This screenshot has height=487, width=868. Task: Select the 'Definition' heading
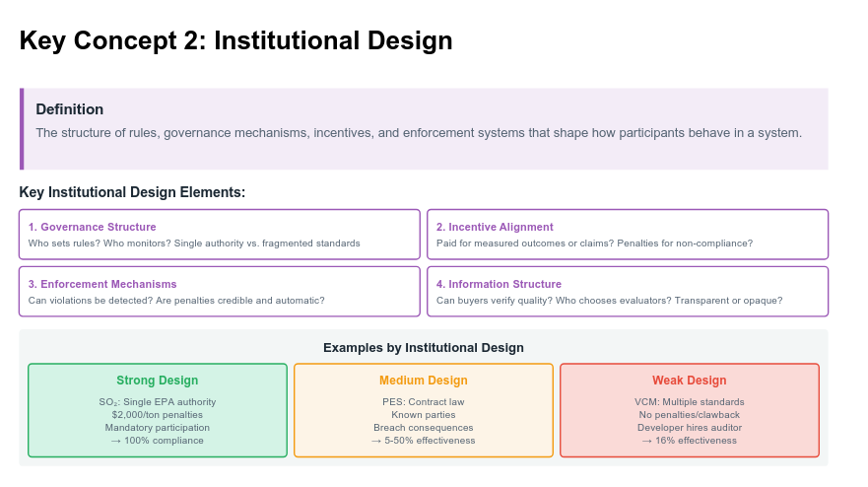[x=69, y=109]
